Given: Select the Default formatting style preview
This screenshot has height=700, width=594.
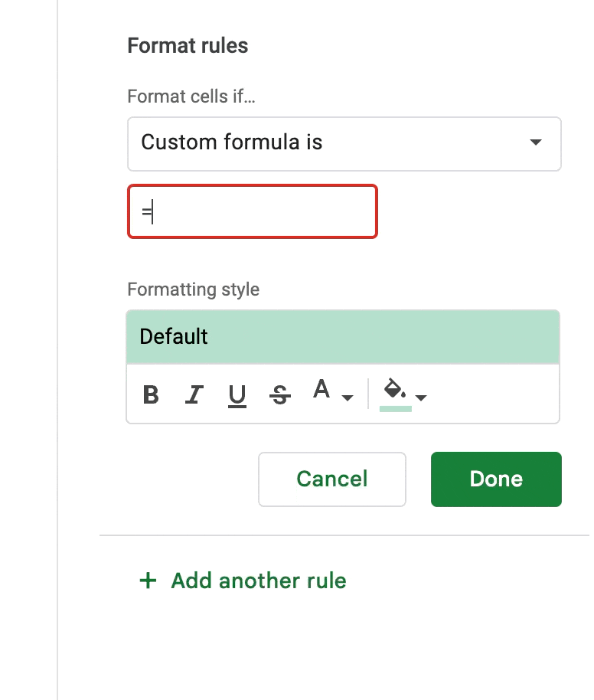Looking at the screenshot, I should pos(343,337).
